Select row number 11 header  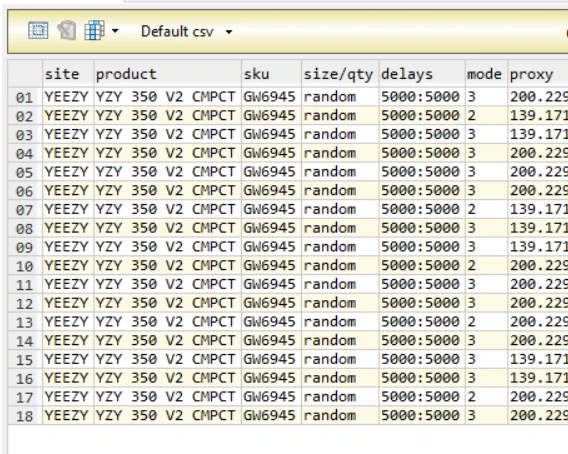[25, 285]
